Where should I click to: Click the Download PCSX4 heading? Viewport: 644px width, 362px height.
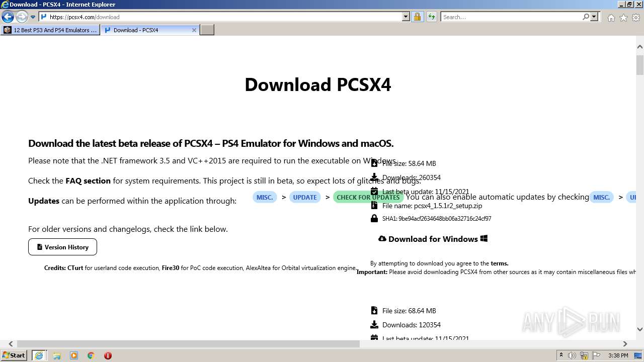tap(317, 84)
